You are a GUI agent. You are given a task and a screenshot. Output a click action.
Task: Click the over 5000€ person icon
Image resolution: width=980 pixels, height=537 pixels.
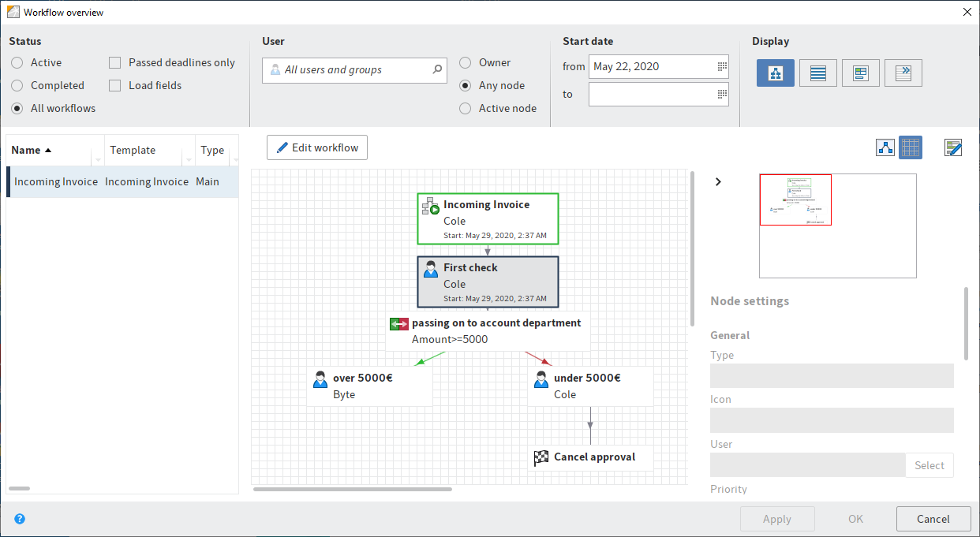(320, 379)
